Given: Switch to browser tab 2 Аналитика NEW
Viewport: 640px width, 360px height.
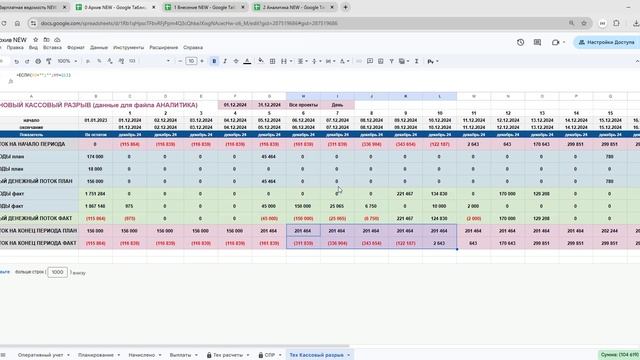Looking at the screenshot, I should [293, 7].
